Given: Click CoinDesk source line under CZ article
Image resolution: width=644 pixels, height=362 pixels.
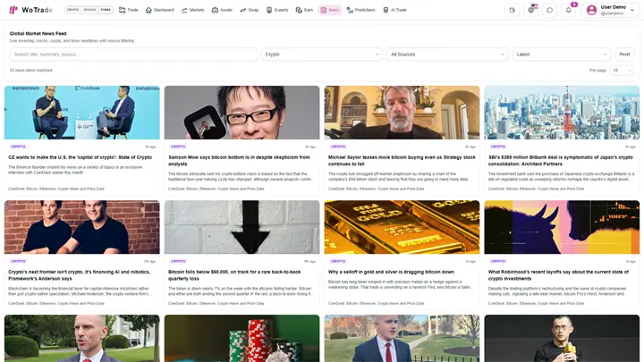Looking at the screenshot, I should (x=56, y=189).
